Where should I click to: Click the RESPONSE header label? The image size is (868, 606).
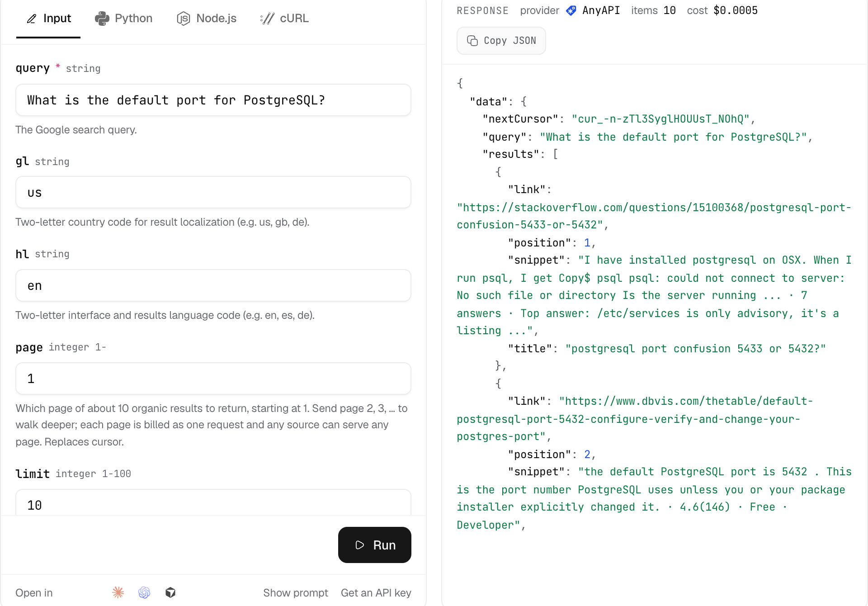click(x=482, y=10)
